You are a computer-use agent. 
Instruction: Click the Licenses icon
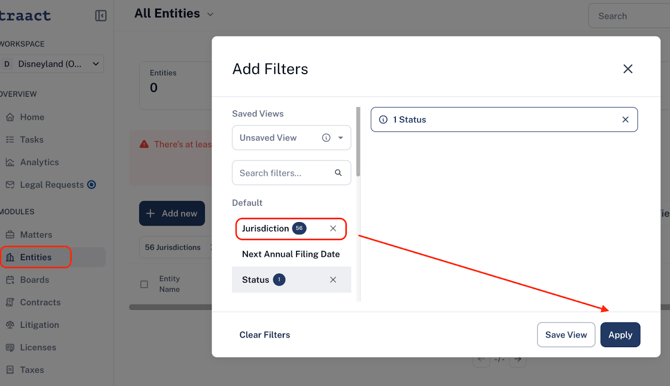[x=10, y=348]
